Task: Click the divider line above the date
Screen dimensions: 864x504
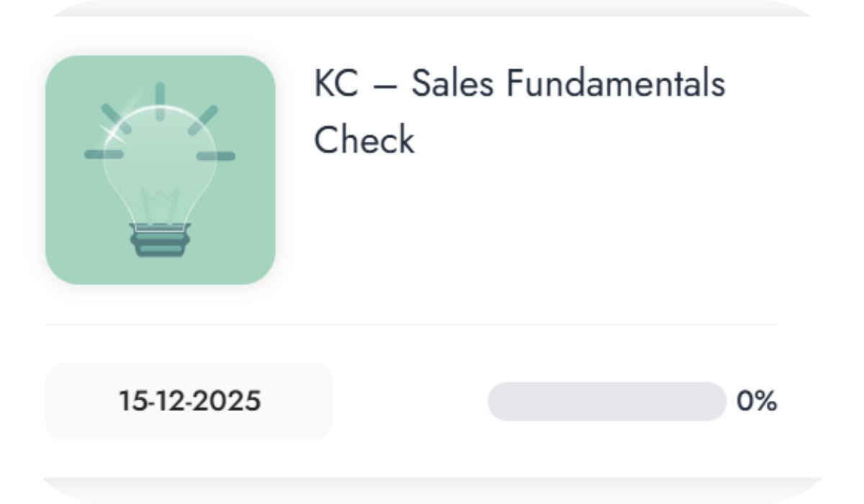Action: 410,324
